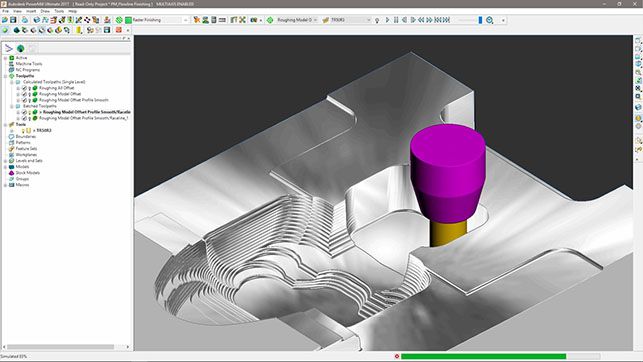Collapse the Toolpaths tree node

tap(5, 76)
